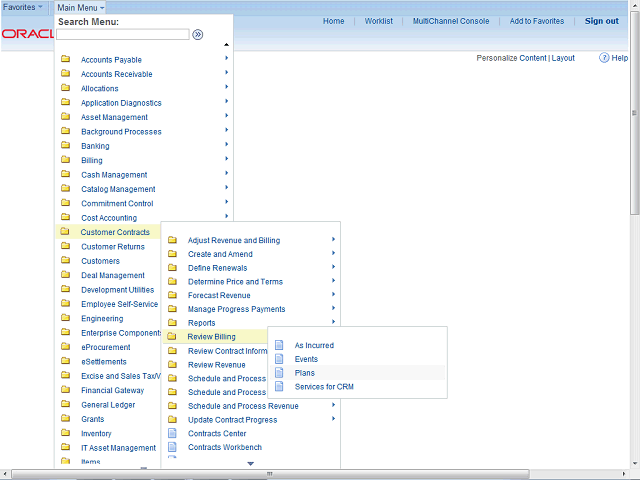Click the menu scroll up arrow

pos(226,44)
